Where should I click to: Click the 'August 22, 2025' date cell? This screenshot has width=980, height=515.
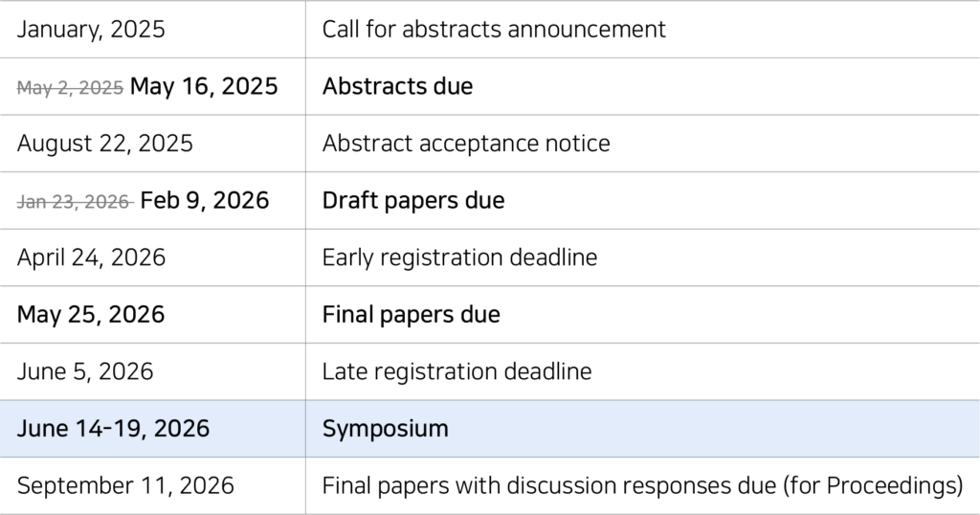pos(105,144)
